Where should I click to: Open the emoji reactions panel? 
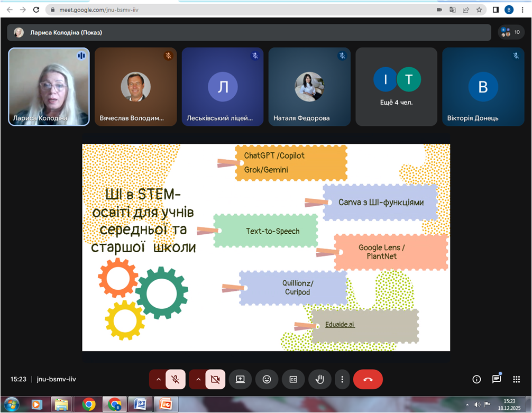267,379
